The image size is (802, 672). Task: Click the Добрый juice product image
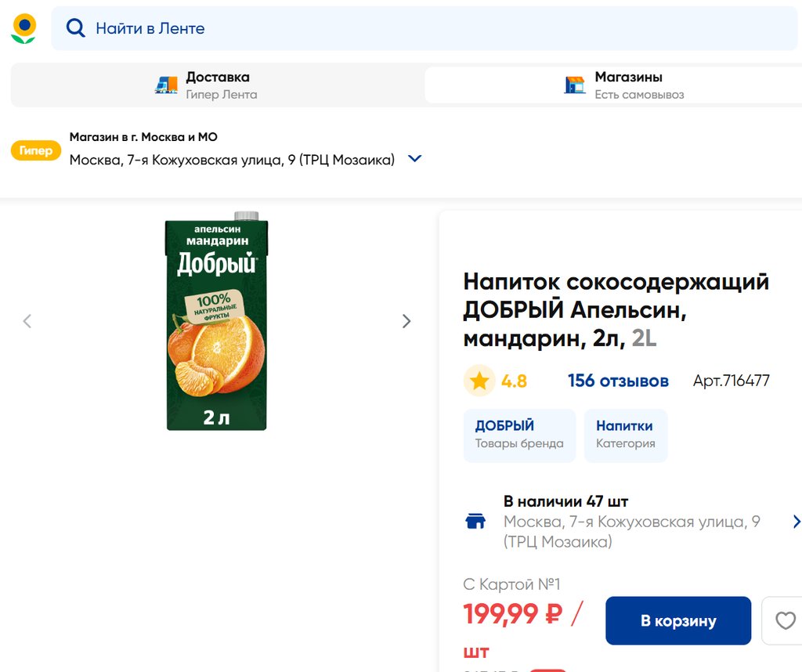(x=216, y=321)
